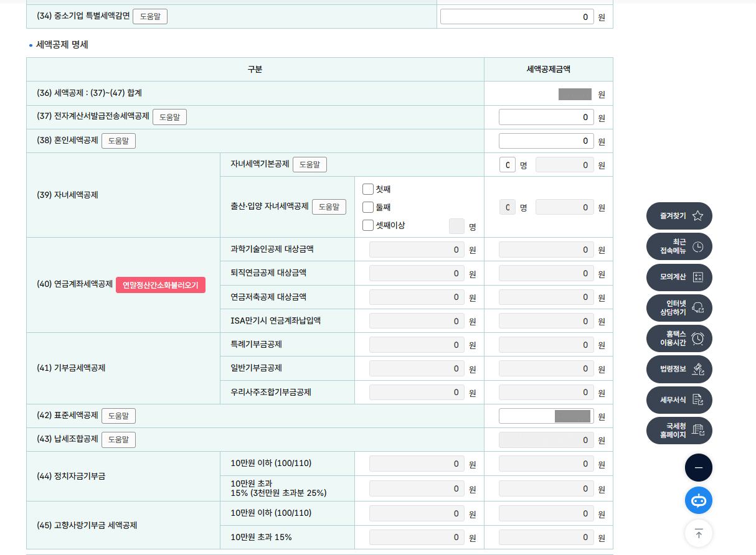
Task: Click 도움말 for 중소기업 특별세액감면
Action: click(x=150, y=17)
